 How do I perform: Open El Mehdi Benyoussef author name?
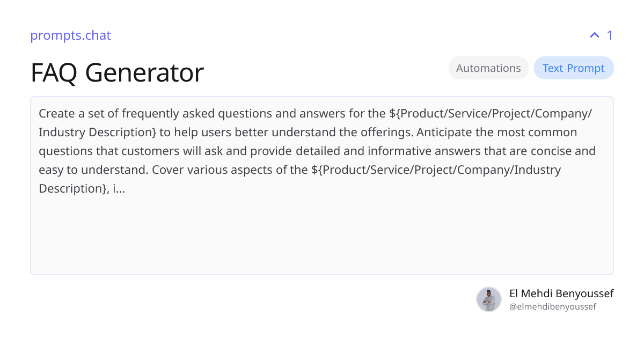(x=561, y=293)
